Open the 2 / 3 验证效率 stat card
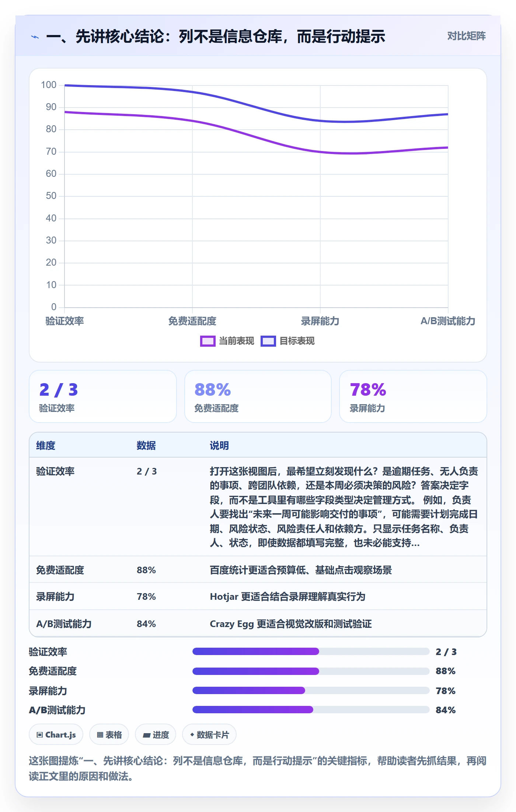The image size is (516, 812). click(103, 396)
